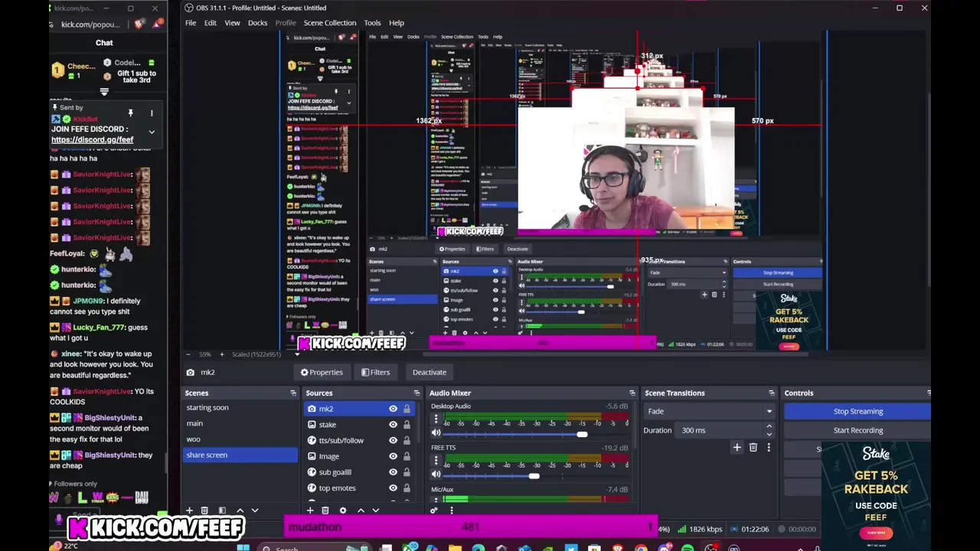Open the Docks menu
This screenshot has height=551, width=980.
pyautogui.click(x=257, y=23)
